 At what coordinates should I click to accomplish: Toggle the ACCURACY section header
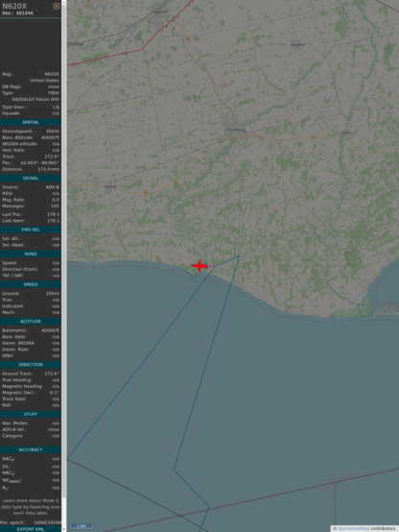tap(31, 449)
